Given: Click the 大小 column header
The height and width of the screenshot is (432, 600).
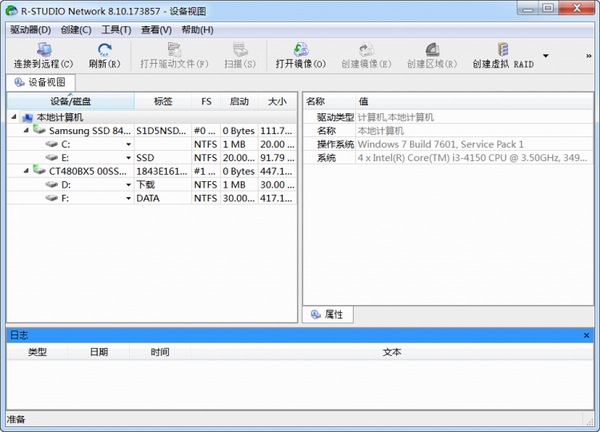Looking at the screenshot, I should coord(277,101).
